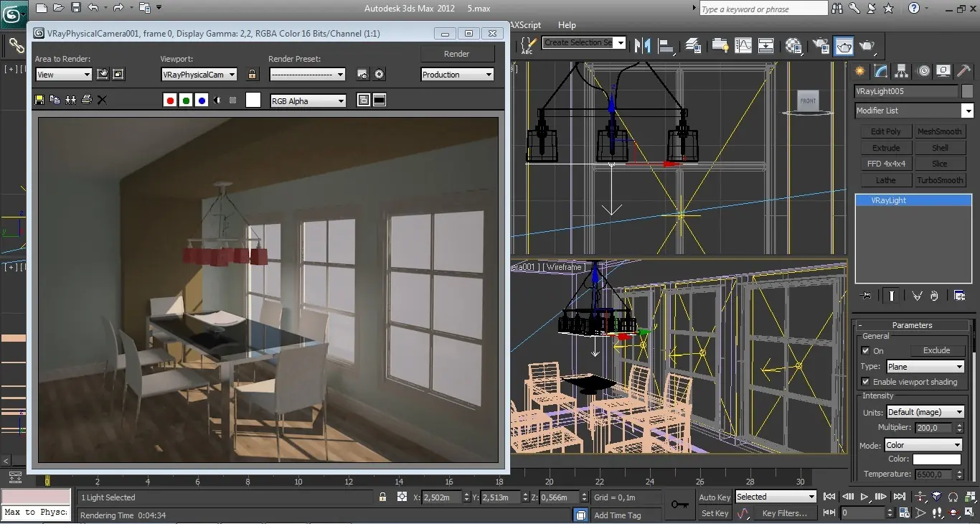Image resolution: width=980 pixels, height=524 pixels.
Task: Save rendered image in frame buffer window
Action: click(39, 100)
